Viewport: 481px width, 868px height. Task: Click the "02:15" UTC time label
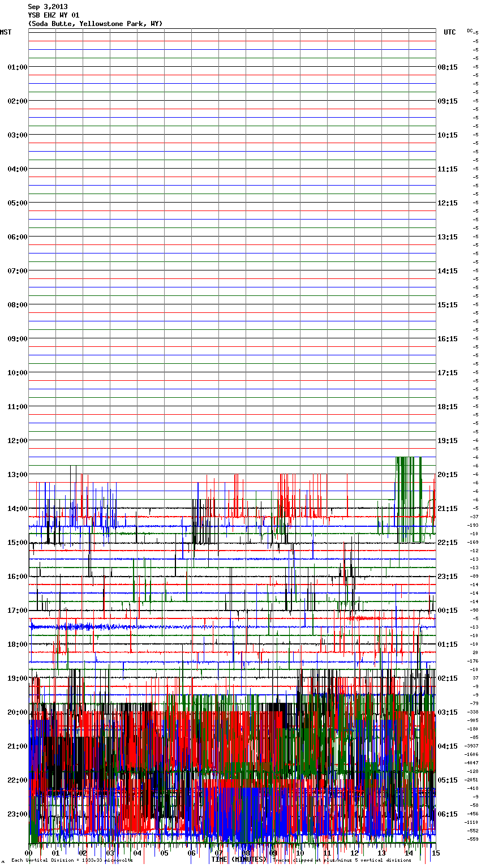pos(448,678)
